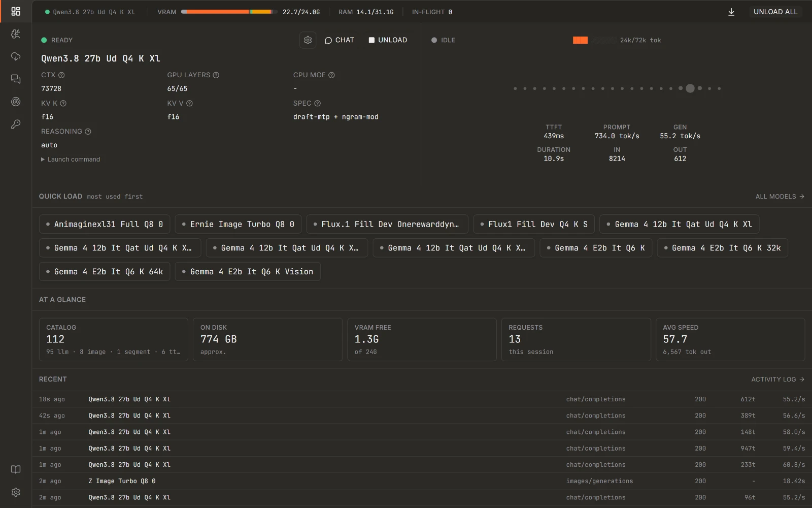Screen dimensions: 812x508
Task: Open the brain circuit models icon
Action: tap(16, 34)
